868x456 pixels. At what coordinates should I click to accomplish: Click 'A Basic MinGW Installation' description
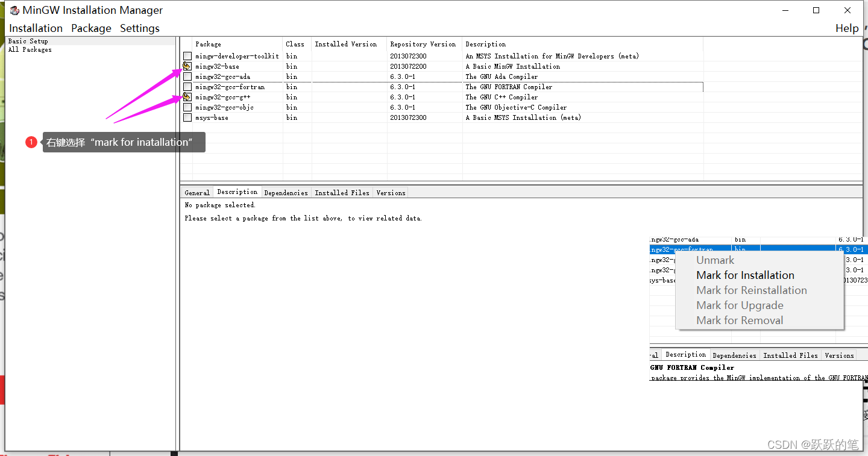512,66
